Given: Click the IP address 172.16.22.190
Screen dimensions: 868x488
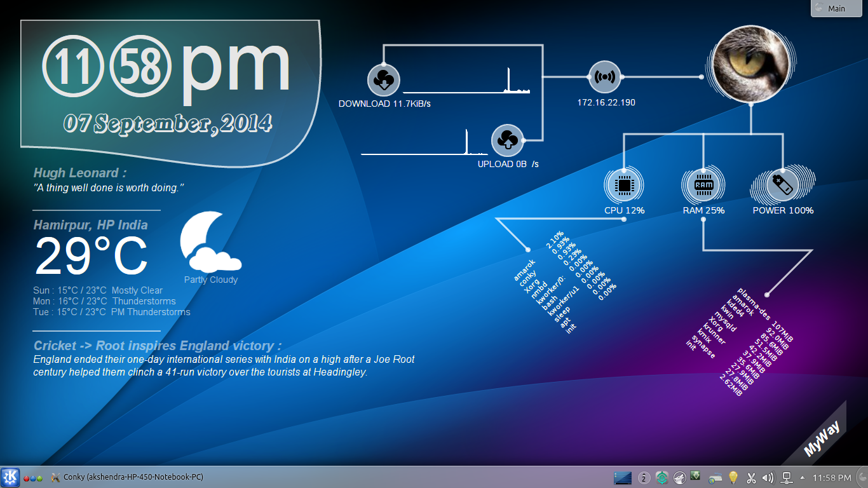Looking at the screenshot, I should coord(606,102).
